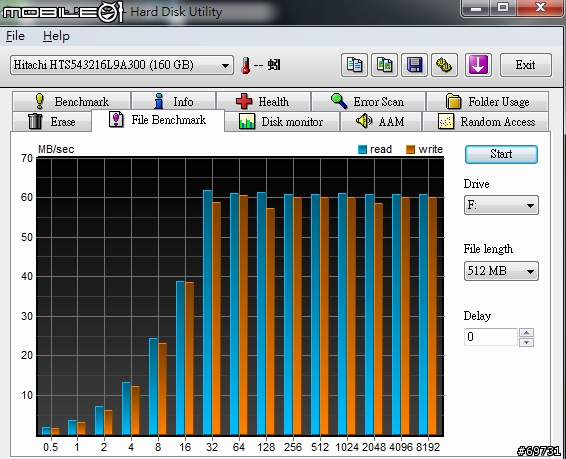
Task: Close the Hard Disk Utility window
Action: tap(540, 8)
